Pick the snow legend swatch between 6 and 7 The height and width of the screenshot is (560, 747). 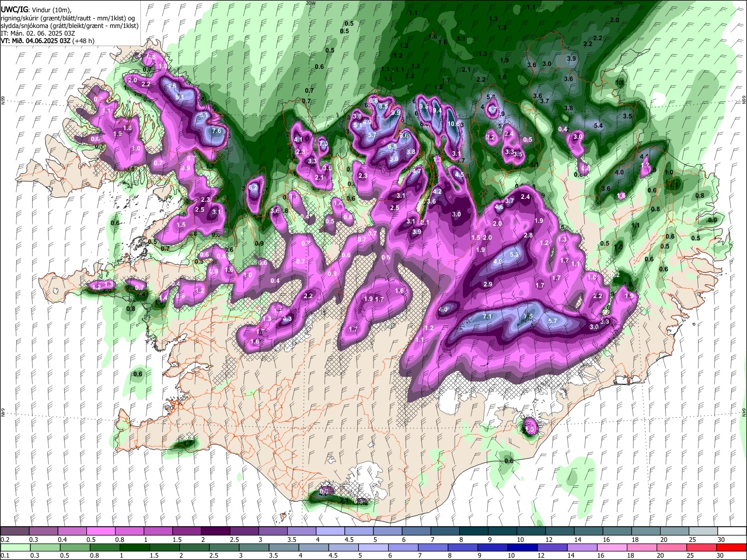[416, 531]
